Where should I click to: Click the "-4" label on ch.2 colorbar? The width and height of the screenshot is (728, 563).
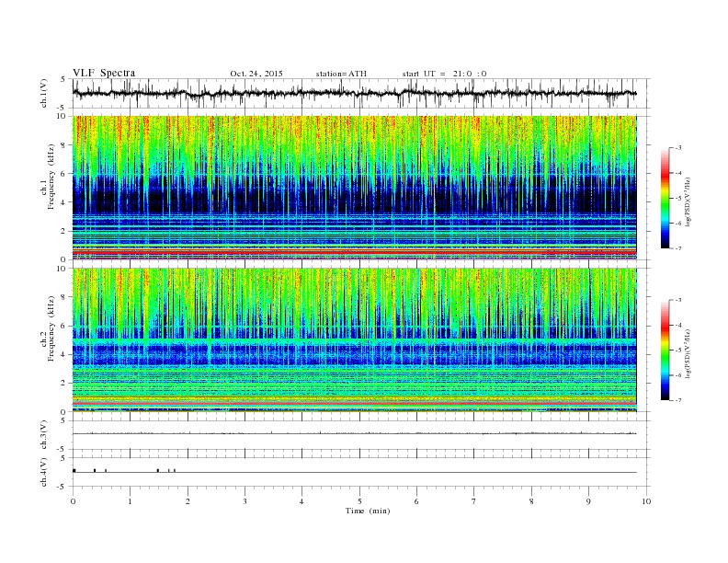677,325
